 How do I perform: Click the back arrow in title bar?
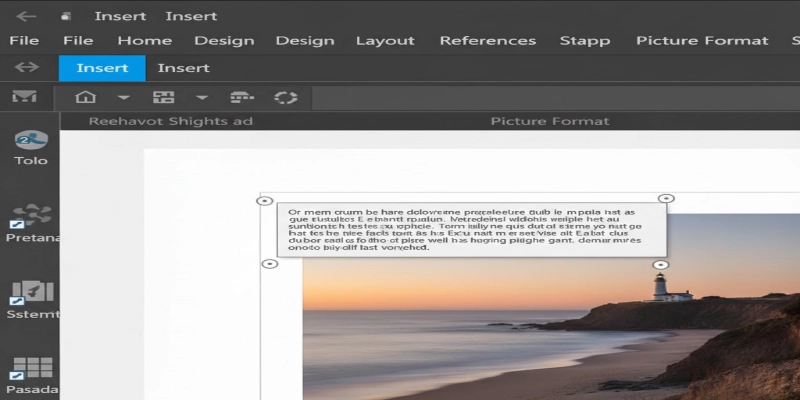[x=26, y=16]
